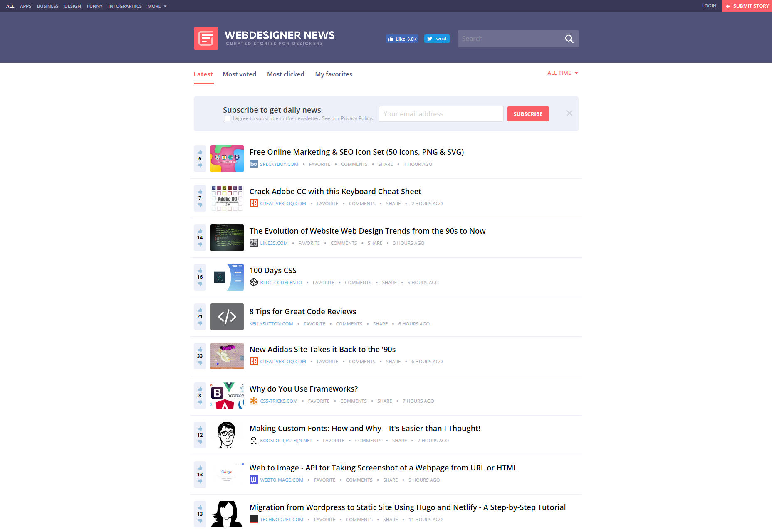The height and width of the screenshot is (532, 772).
Task: Open the TECHNODUET.COM source link
Action: 282,520
